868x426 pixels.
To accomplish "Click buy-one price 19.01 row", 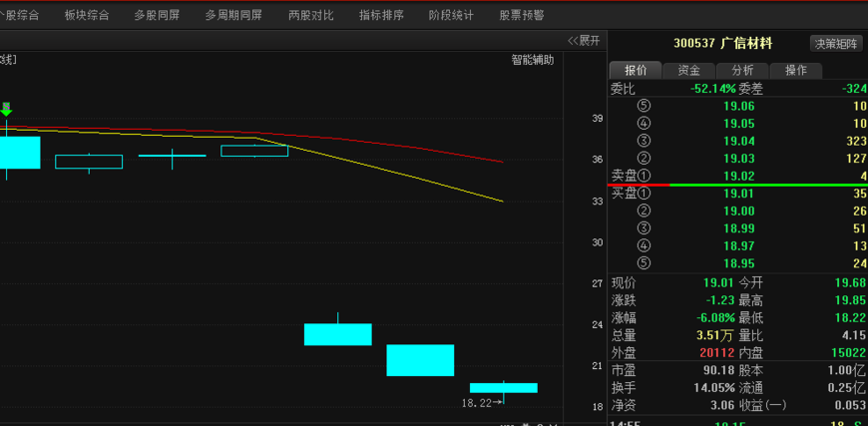I will [x=738, y=193].
